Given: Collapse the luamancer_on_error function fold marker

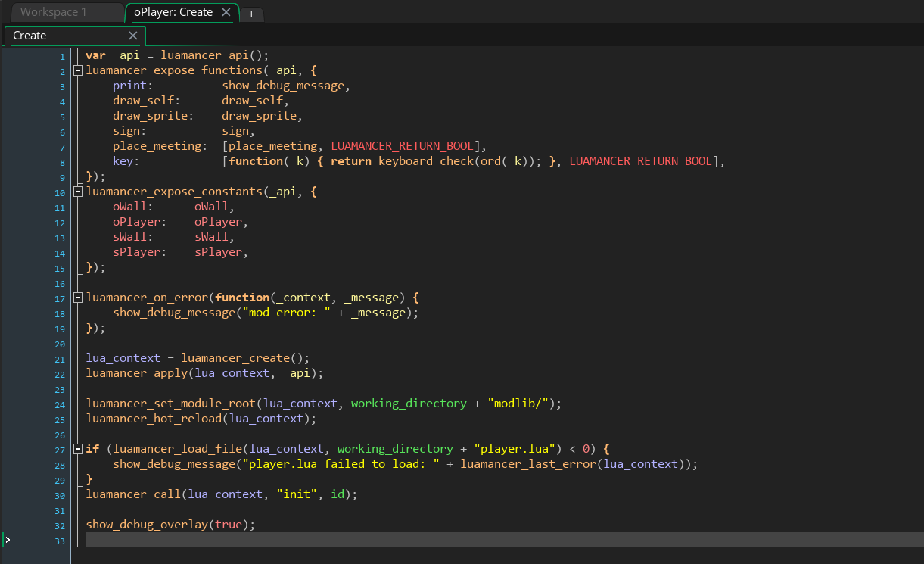Looking at the screenshot, I should [x=77, y=298].
